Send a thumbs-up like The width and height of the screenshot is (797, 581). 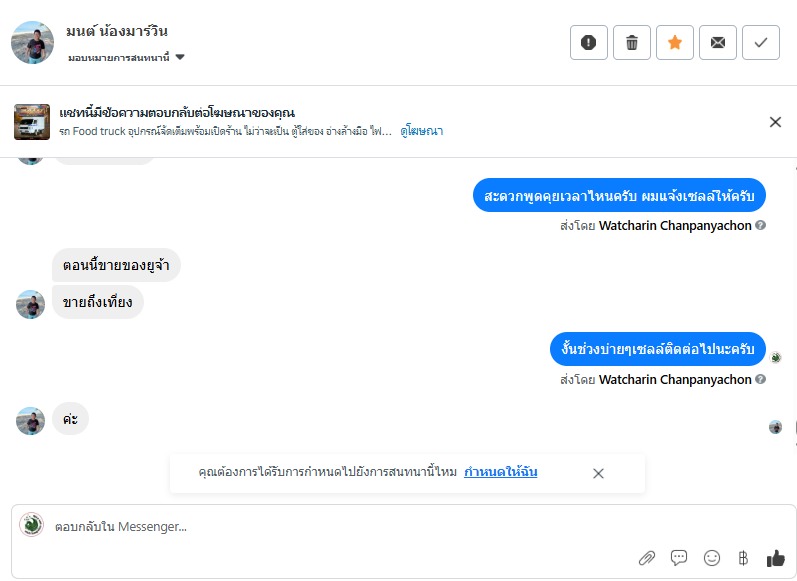pos(775,558)
